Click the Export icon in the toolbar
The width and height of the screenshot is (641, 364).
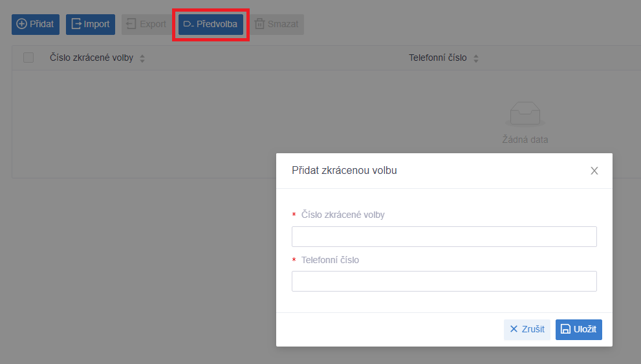(x=131, y=24)
